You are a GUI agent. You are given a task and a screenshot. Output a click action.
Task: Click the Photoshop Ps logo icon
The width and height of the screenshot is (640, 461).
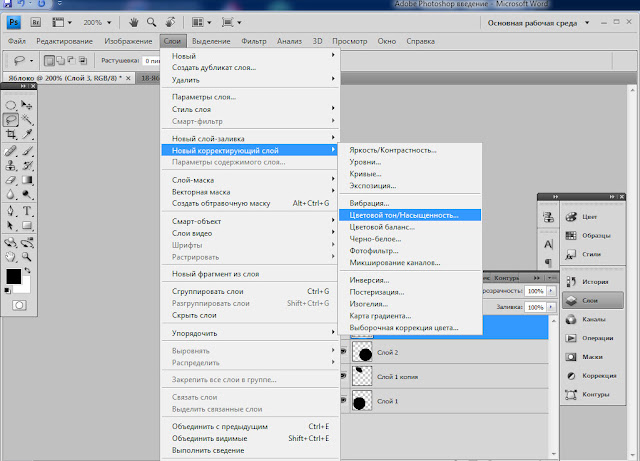14,22
